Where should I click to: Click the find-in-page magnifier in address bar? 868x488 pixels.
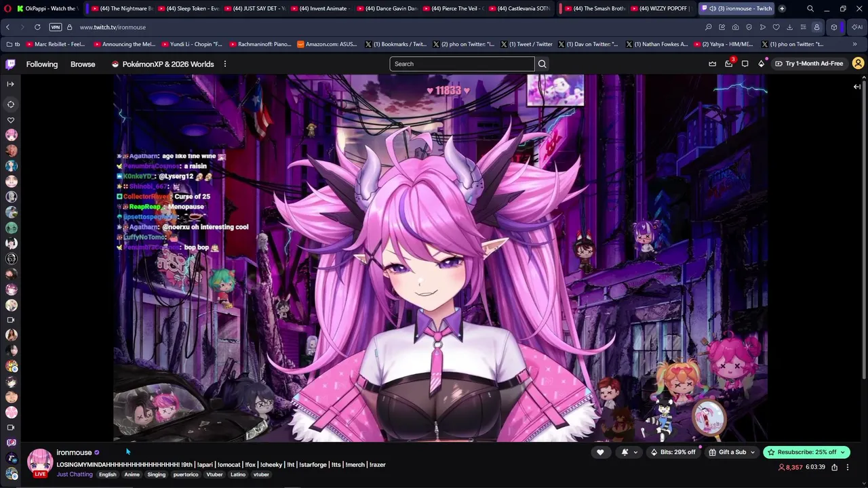709,27
